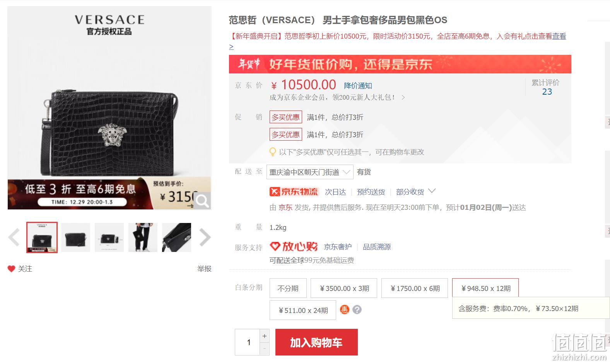610x364 pixels.
Task: Select the model wearing pants thumbnail
Action: [143, 237]
